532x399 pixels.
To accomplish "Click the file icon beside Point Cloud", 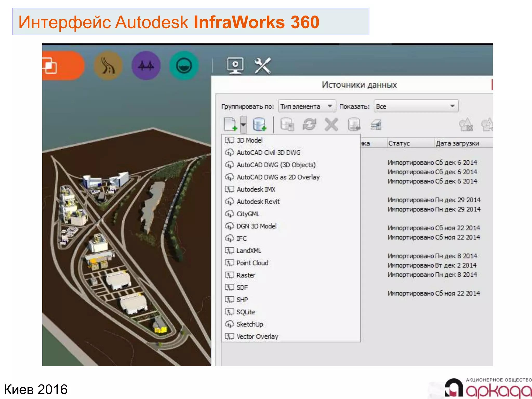I will [x=229, y=263].
